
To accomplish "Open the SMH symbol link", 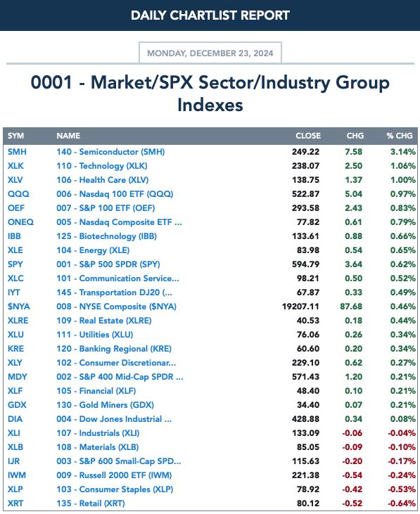I will coord(17,152).
